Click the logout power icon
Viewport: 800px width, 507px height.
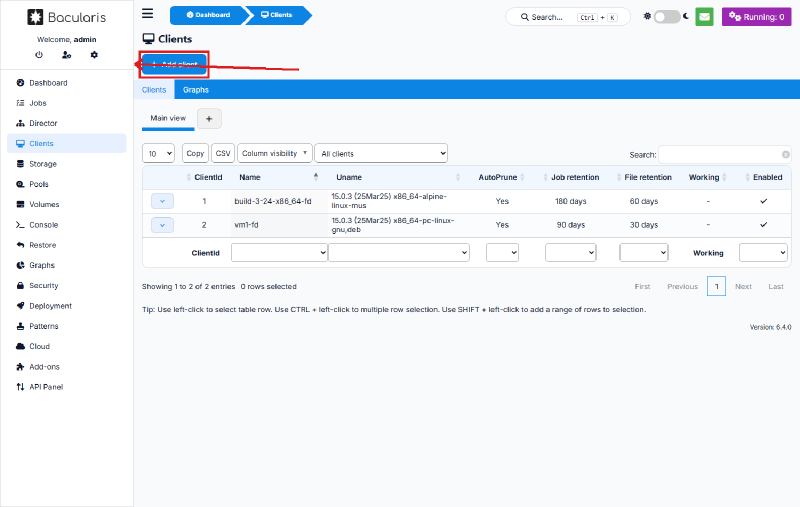tap(39, 55)
